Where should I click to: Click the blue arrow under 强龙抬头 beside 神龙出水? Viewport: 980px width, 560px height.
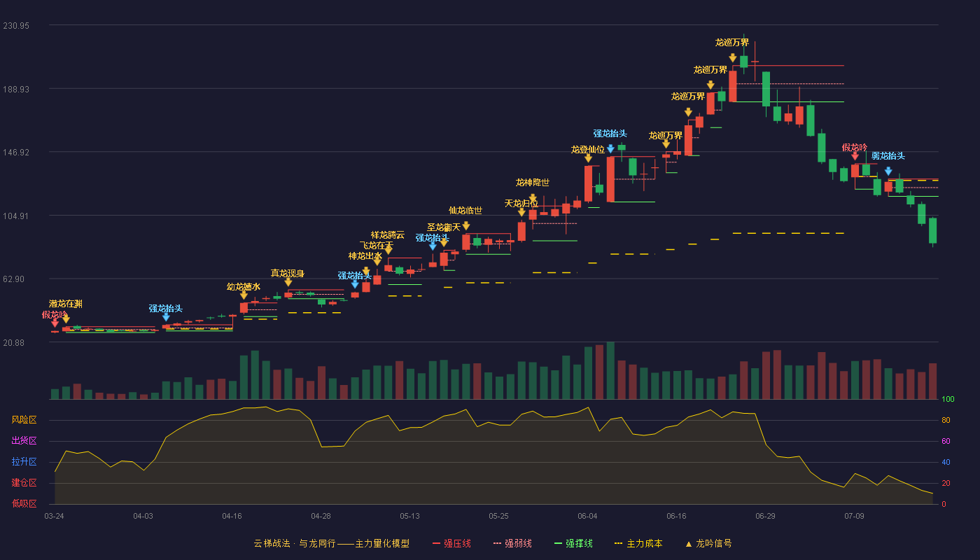[355, 284]
